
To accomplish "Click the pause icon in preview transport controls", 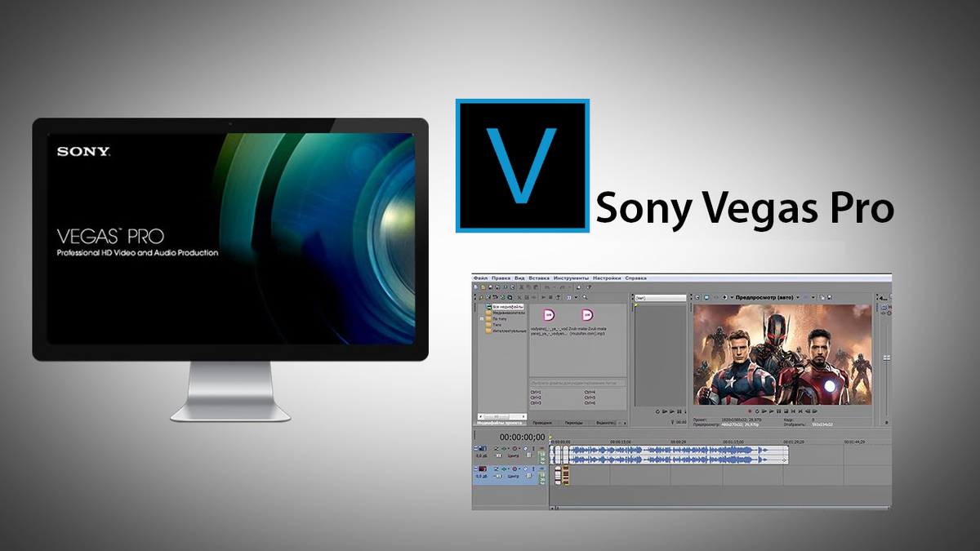I will 778,411.
